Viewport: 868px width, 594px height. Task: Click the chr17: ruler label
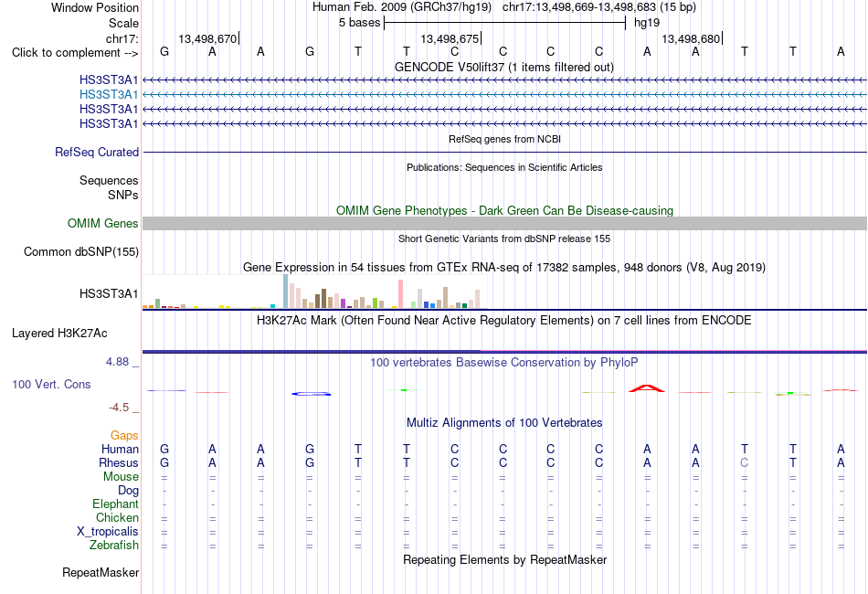coord(122,38)
